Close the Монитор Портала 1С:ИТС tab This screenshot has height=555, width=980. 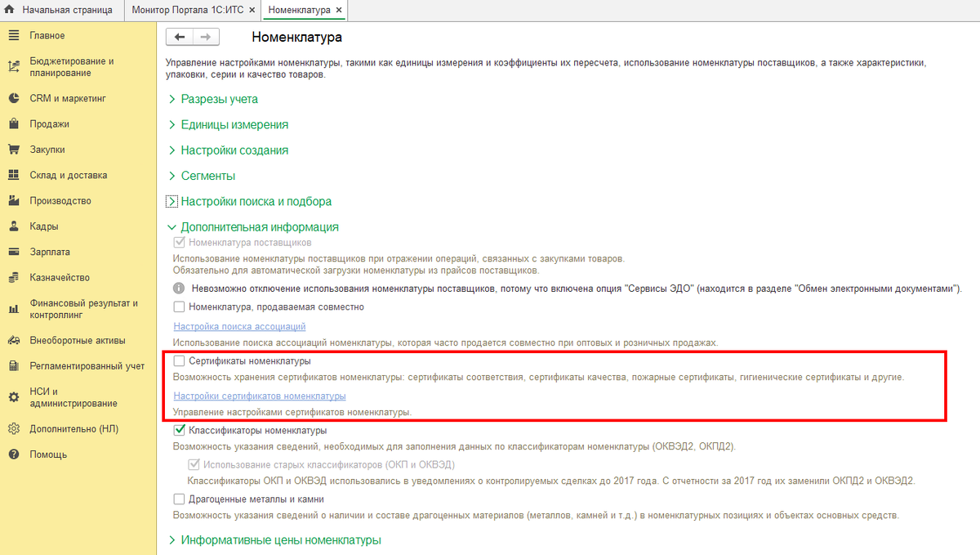[252, 10]
